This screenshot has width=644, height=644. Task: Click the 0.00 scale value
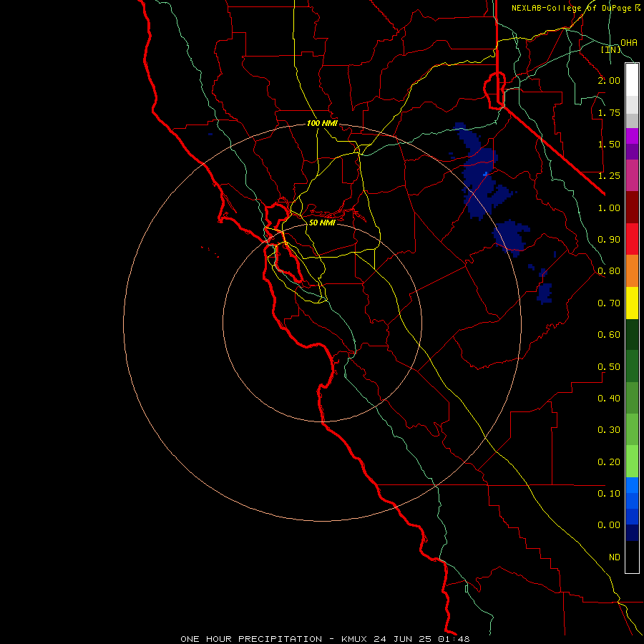(x=609, y=525)
